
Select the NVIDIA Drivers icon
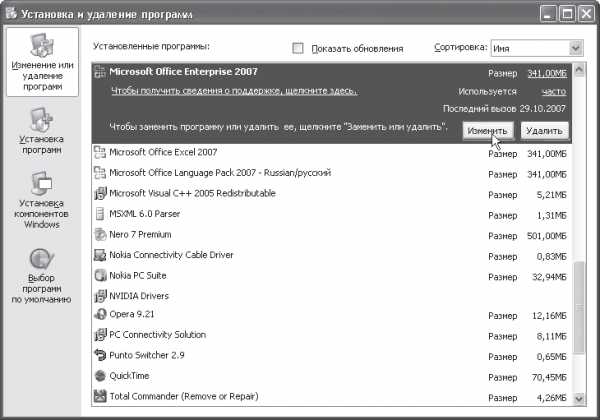coord(99,295)
